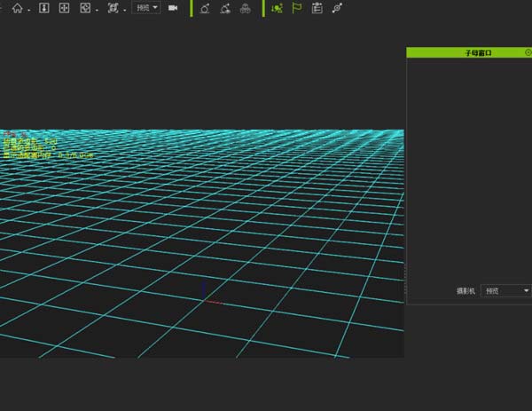Click the four-way move box icon
The image size is (532, 411).
click(64, 8)
